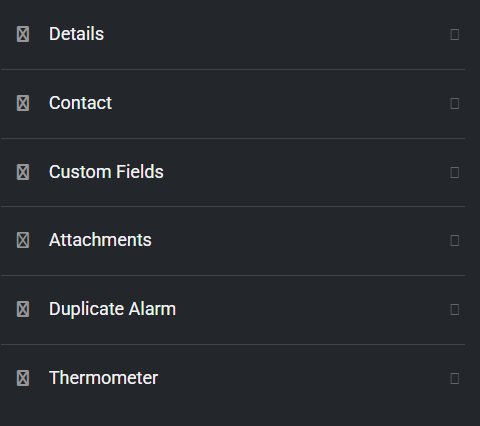Click the icon beside the Contact label

pyautogui.click(x=23, y=103)
